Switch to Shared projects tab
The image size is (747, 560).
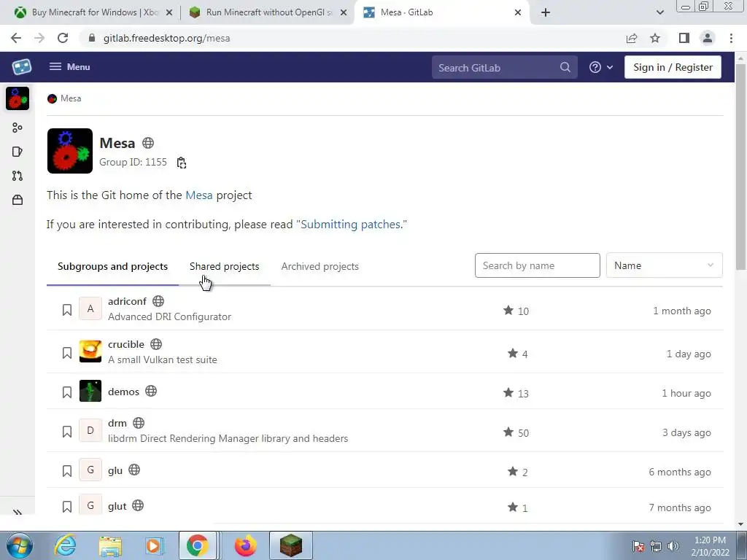[x=225, y=267]
